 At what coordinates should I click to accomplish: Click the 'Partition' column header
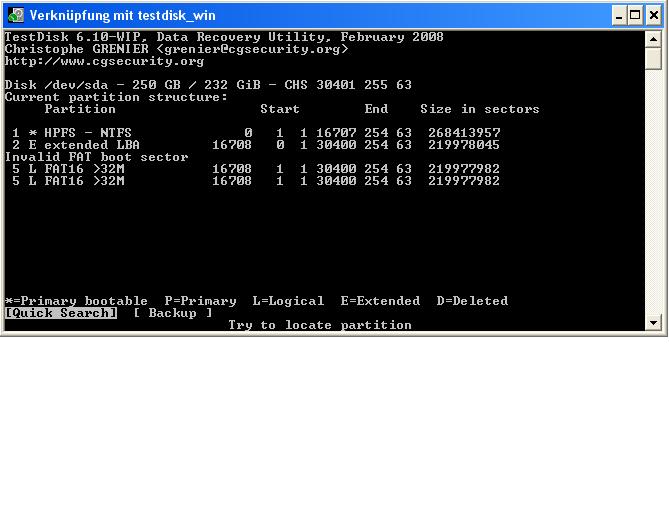click(80, 109)
